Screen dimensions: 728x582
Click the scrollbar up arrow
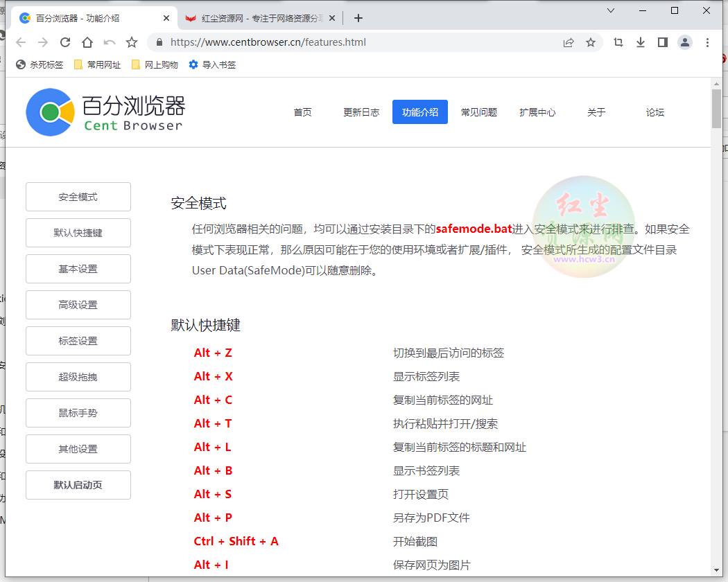tap(716, 84)
